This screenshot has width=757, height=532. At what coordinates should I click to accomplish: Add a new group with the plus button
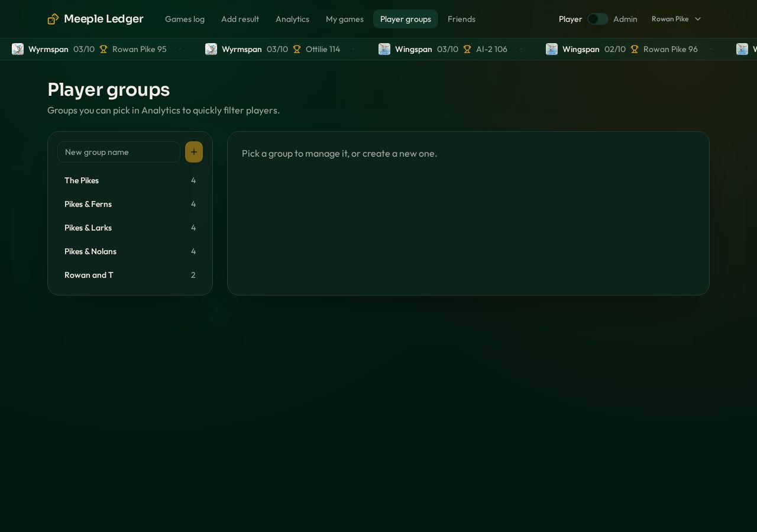pyautogui.click(x=194, y=152)
